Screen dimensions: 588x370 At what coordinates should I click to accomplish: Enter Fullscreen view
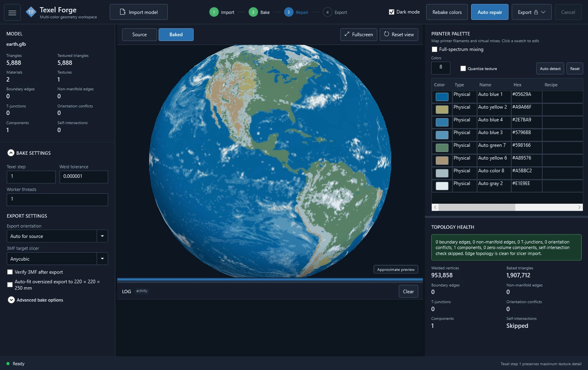pyautogui.click(x=359, y=35)
